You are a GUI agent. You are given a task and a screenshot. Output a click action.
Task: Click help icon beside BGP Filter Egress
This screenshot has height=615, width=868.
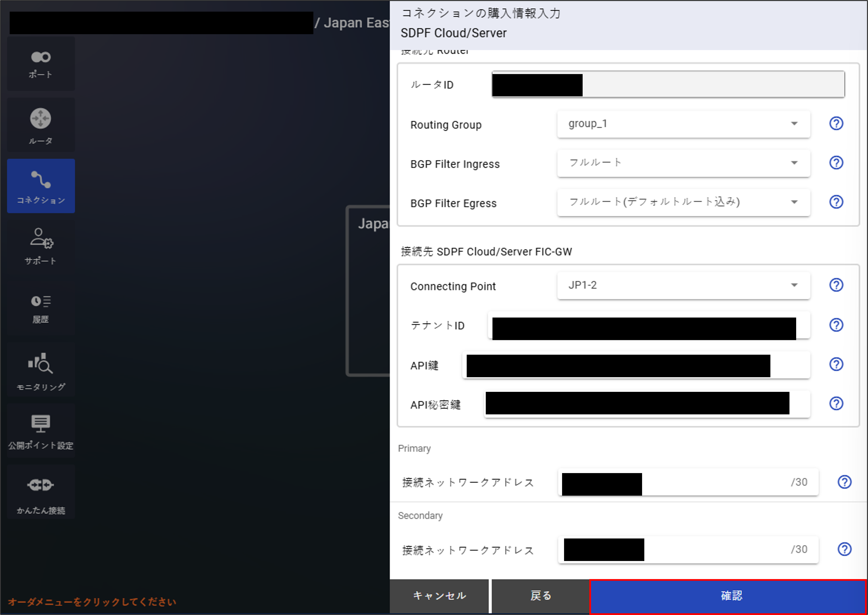pyautogui.click(x=836, y=202)
